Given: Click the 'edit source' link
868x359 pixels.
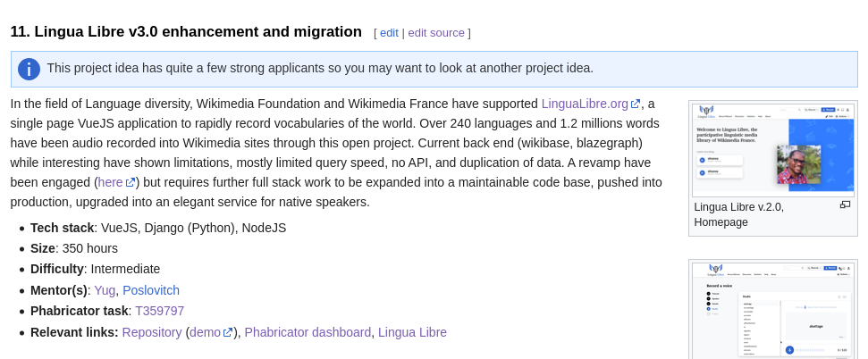Looking at the screenshot, I should click(x=435, y=33).
